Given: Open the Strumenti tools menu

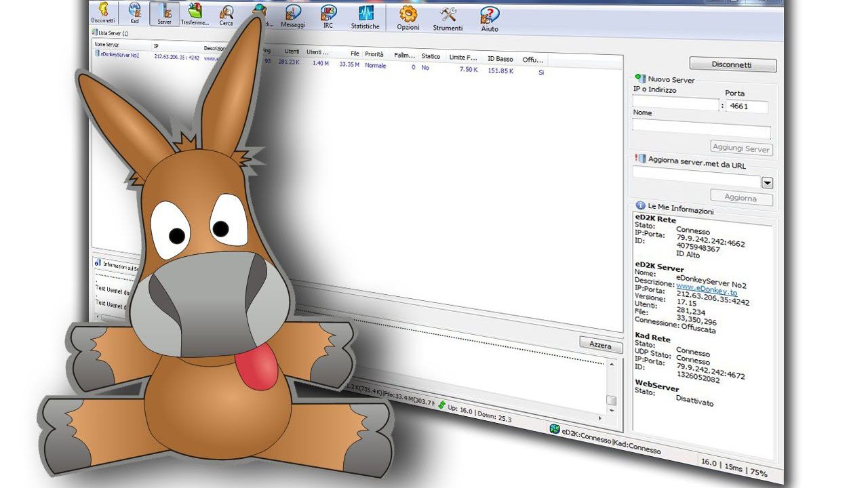Looking at the screenshot, I should 448,15.
